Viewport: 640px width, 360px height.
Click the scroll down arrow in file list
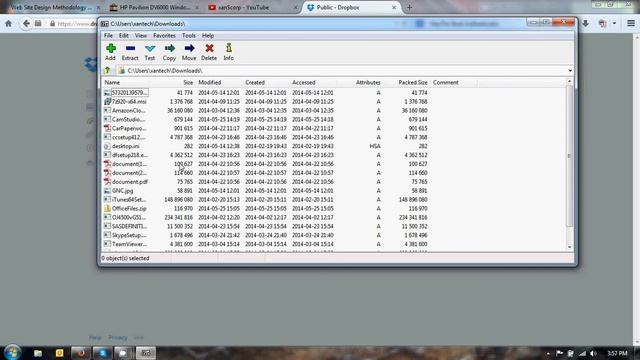coord(569,247)
